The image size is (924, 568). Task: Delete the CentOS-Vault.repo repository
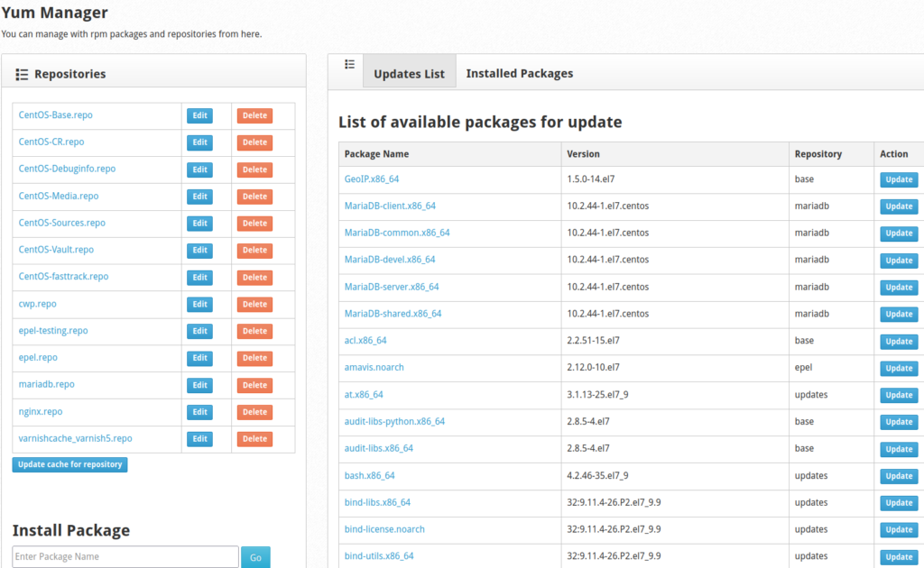[x=254, y=251]
